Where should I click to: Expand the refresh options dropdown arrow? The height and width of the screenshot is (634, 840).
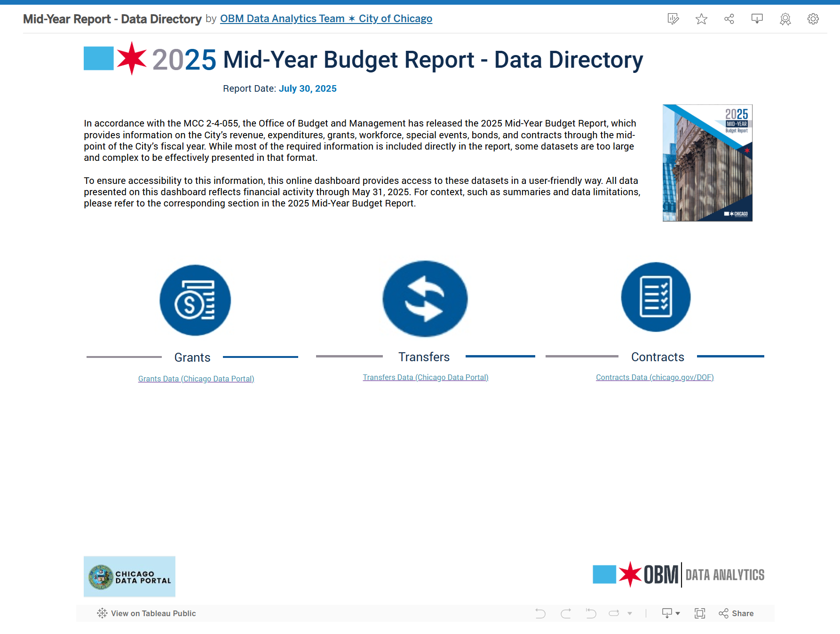click(x=630, y=613)
